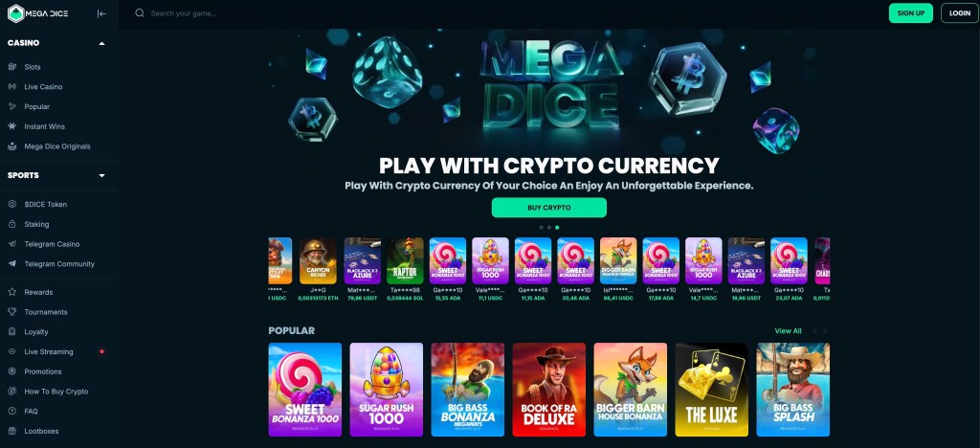Click the Telegram Community paper-plane icon
The width and height of the screenshot is (980, 448).
[11, 263]
